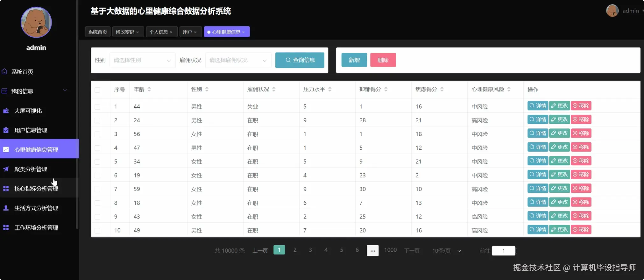Check the row 6 checkbox (age 19)

coord(97,176)
